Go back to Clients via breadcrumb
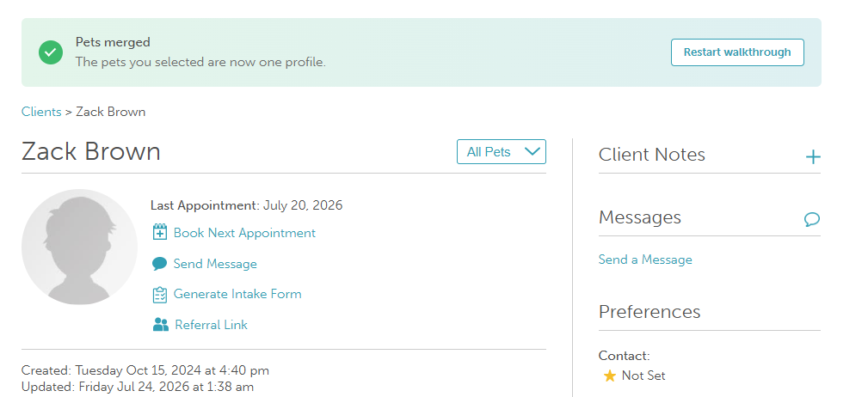 pos(41,112)
